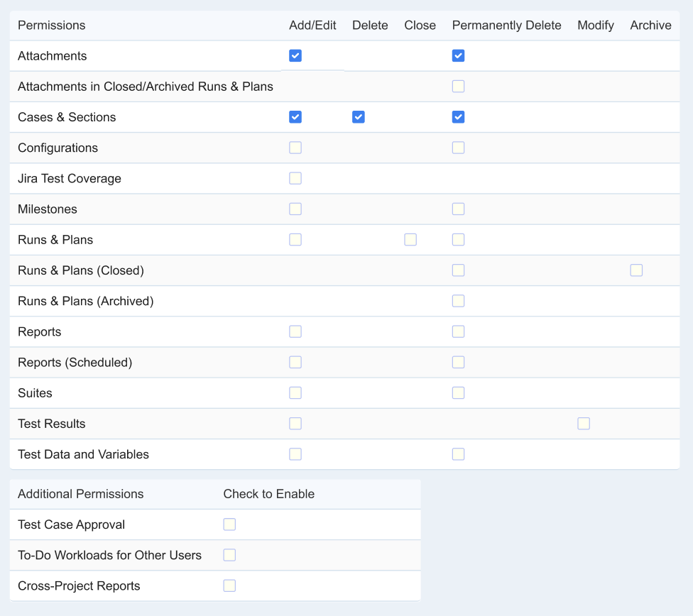693x616 pixels.
Task: Enable Permanently Delete for Runs & Plans (Archived)
Action: coord(458,301)
